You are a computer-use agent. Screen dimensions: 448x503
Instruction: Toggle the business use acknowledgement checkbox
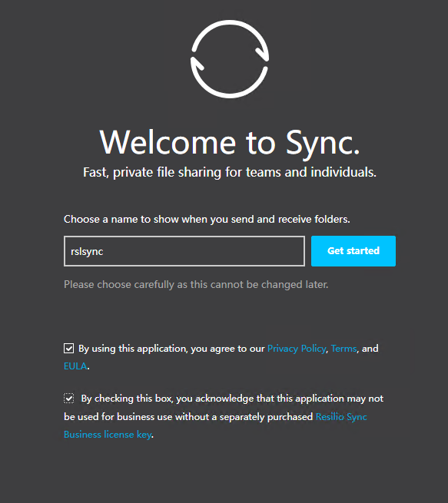click(68, 399)
